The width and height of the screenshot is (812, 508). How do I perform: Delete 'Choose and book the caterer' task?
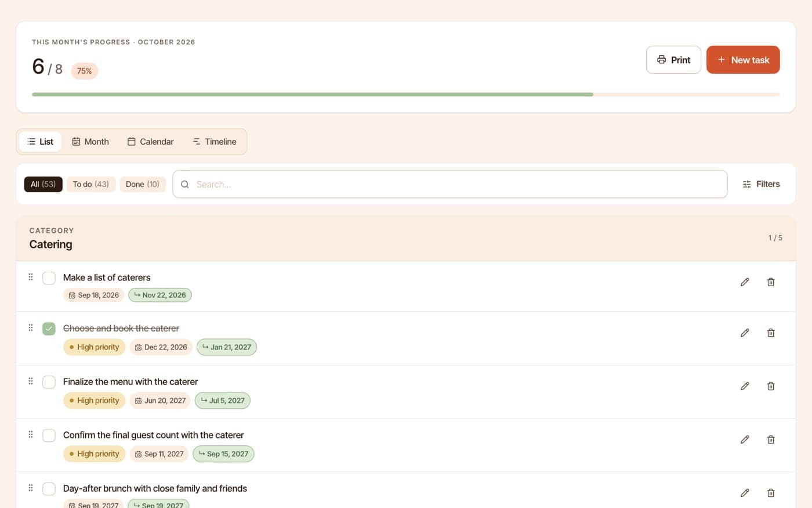coord(771,333)
